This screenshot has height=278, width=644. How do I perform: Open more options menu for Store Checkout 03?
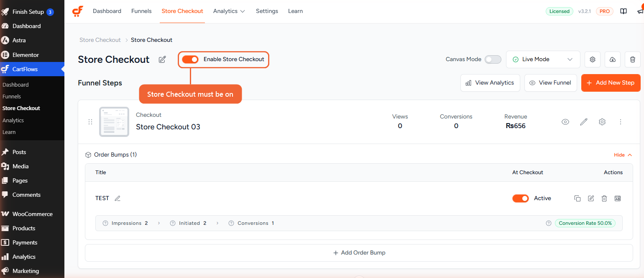coord(621,122)
